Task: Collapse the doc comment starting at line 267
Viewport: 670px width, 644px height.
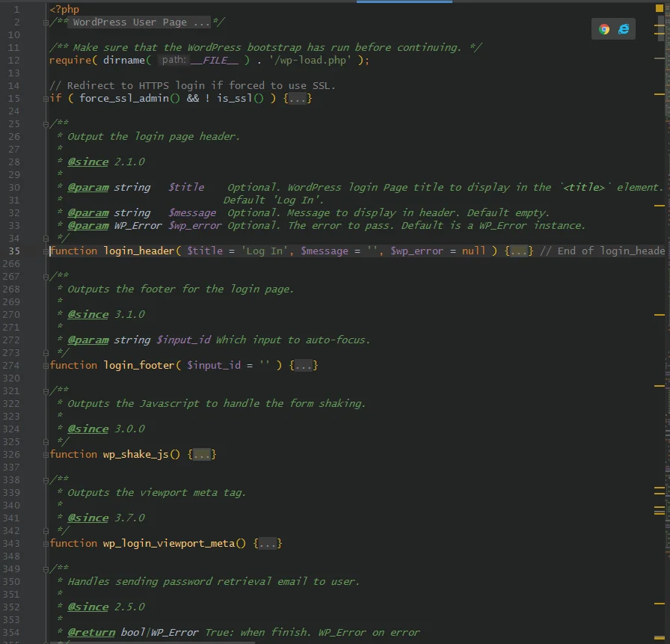Action: [46, 277]
